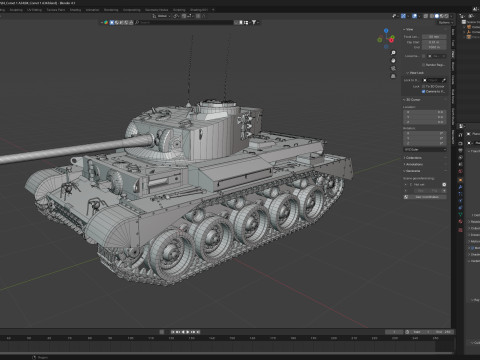Viewport: 480px width, 360px height.
Task: Click the pan view hand button
Action: (393, 61)
